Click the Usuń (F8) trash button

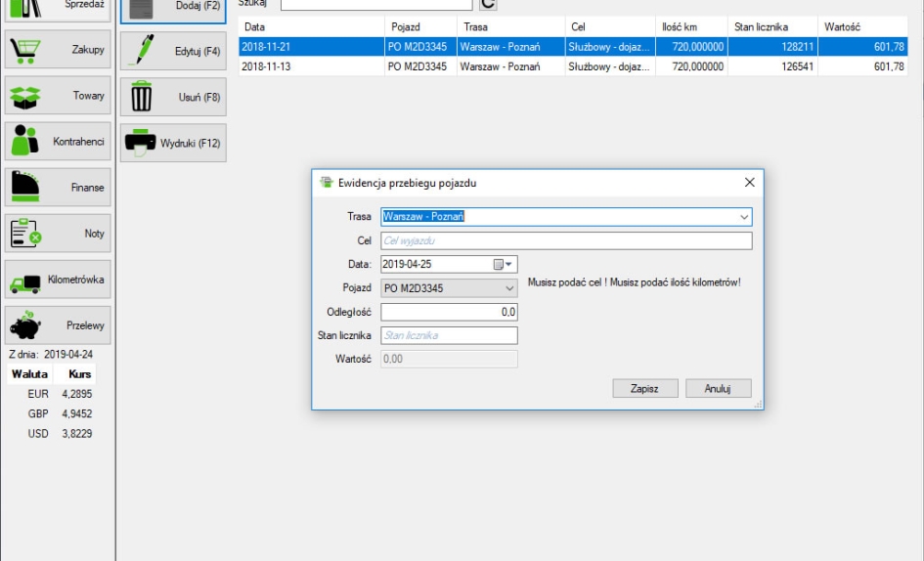click(173, 98)
